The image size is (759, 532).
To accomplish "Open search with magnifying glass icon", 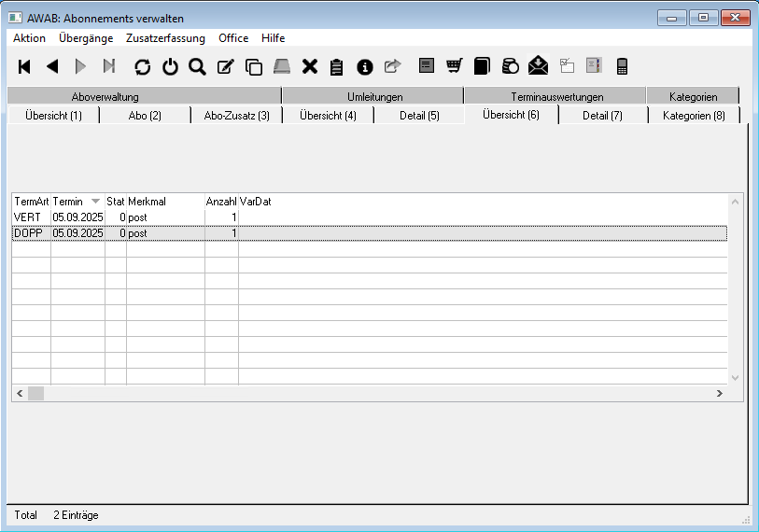I will click(x=197, y=66).
